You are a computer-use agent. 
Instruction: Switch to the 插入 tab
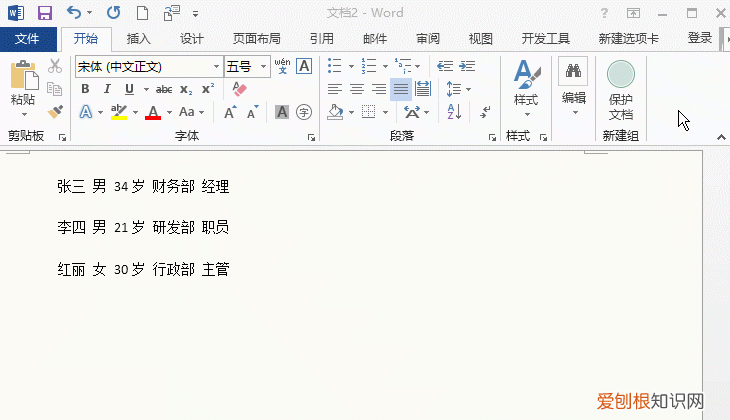[139, 39]
